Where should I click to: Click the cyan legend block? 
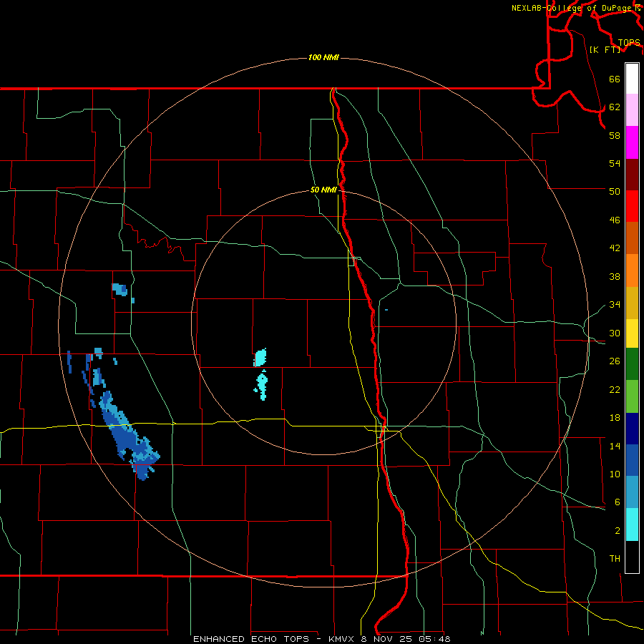click(x=632, y=525)
